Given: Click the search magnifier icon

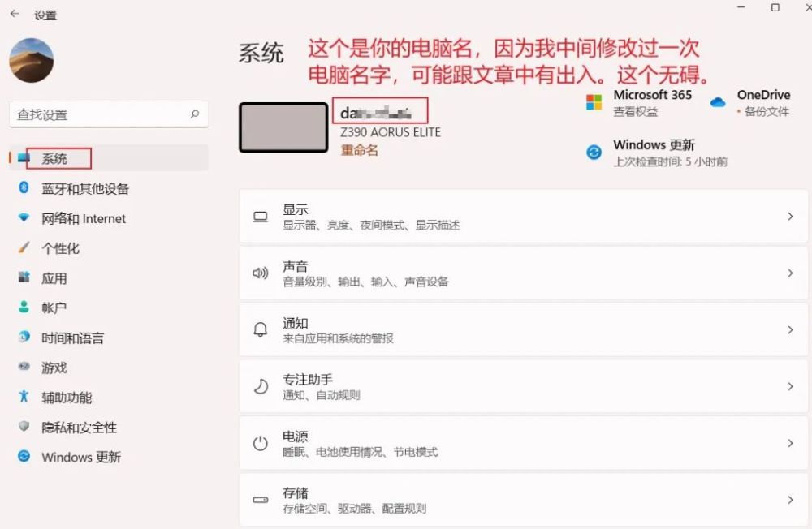Looking at the screenshot, I should [195, 114].
